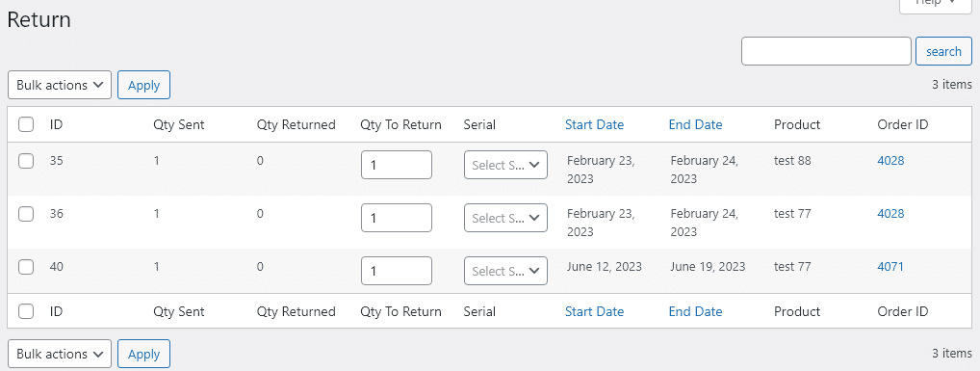
Task: Toggle the select-all checkbox in table footer
Action: (26, 311)
